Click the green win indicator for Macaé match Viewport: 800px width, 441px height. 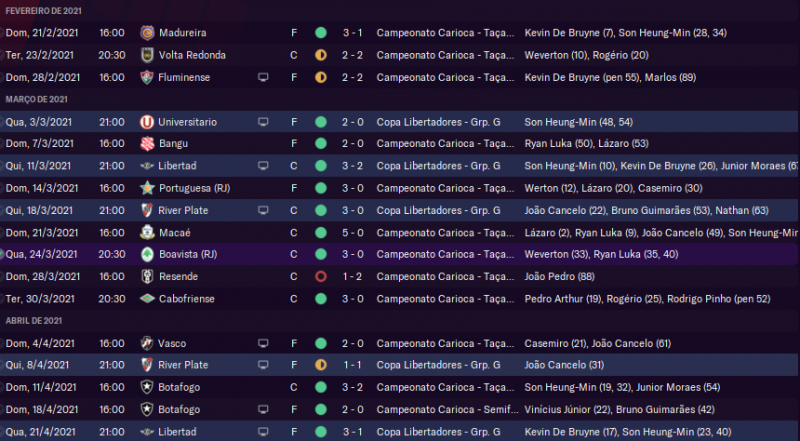pos(320,231)
